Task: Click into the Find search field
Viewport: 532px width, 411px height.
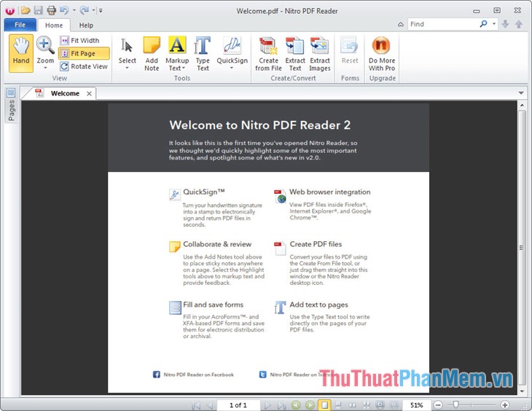Action: pyautogui.click(x=443, y=24)
